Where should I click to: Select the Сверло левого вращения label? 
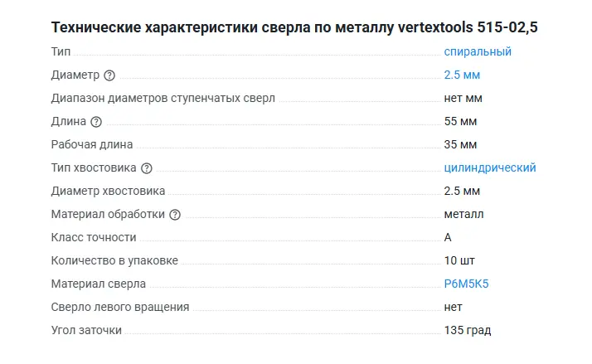(x=120, y=307)
